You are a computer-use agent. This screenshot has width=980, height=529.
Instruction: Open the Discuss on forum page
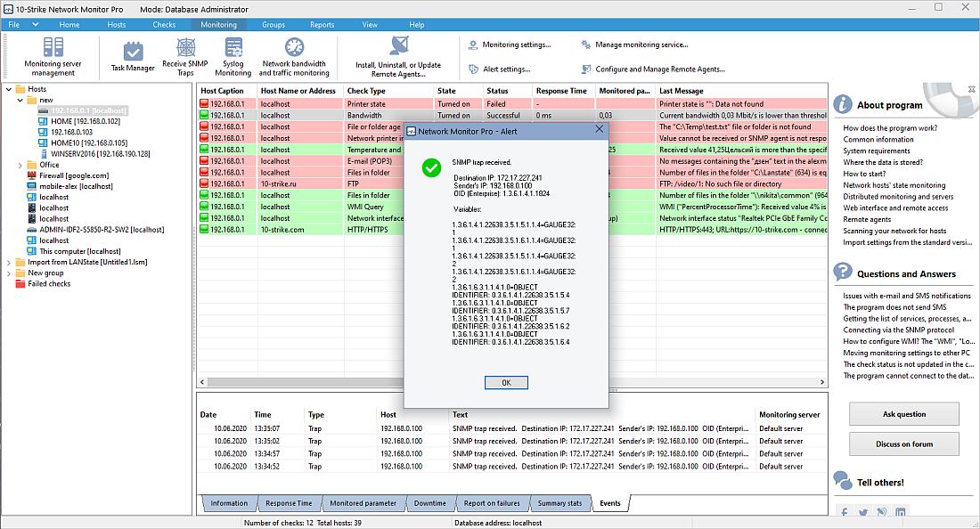coord(903,444)
